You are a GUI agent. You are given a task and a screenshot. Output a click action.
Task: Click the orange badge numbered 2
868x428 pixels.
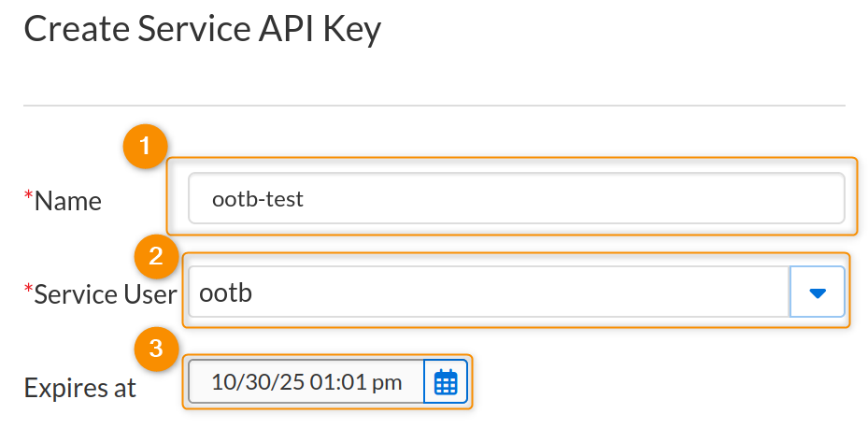157,256
